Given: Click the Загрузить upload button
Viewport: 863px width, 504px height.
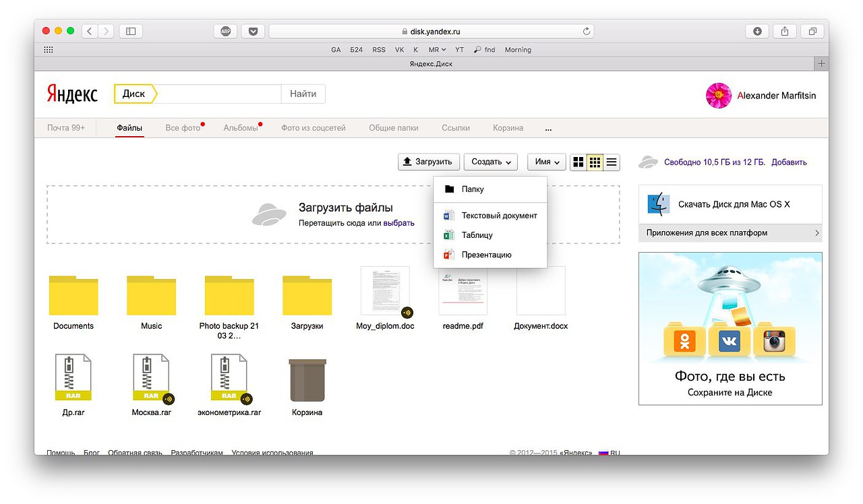Looking at the screenshot, I should 429,162.
